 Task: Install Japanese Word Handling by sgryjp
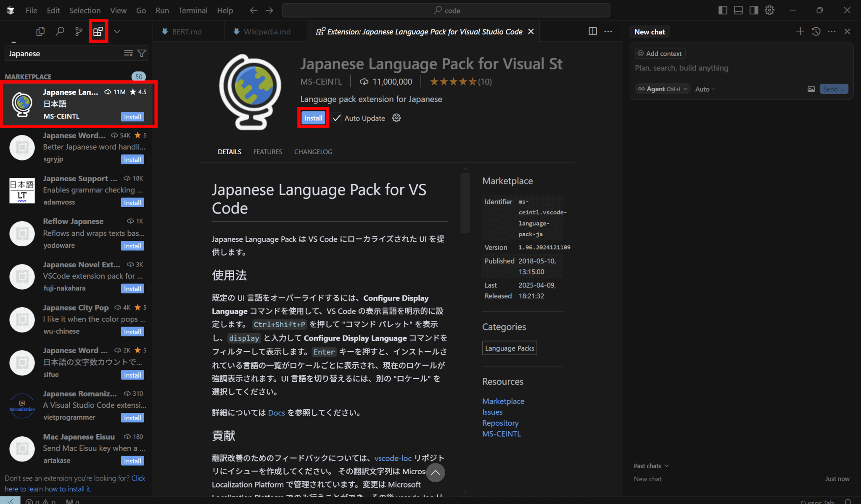coord(132,160)
